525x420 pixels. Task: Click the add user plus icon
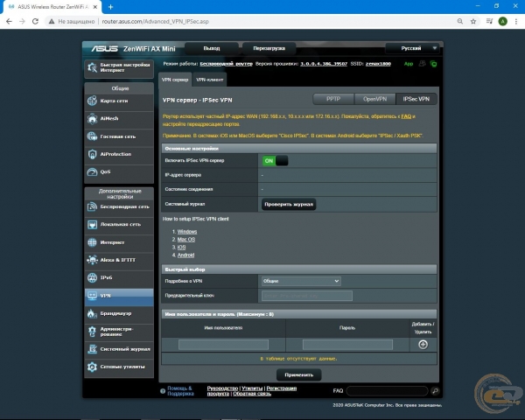pyautogui.click(x=423, y=344)
